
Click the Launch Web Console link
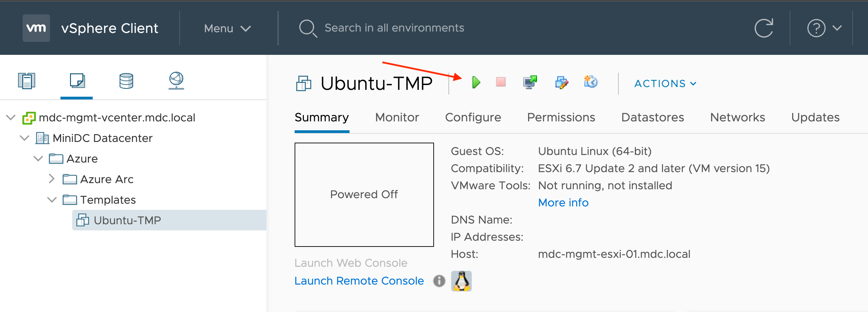(351, 263)
